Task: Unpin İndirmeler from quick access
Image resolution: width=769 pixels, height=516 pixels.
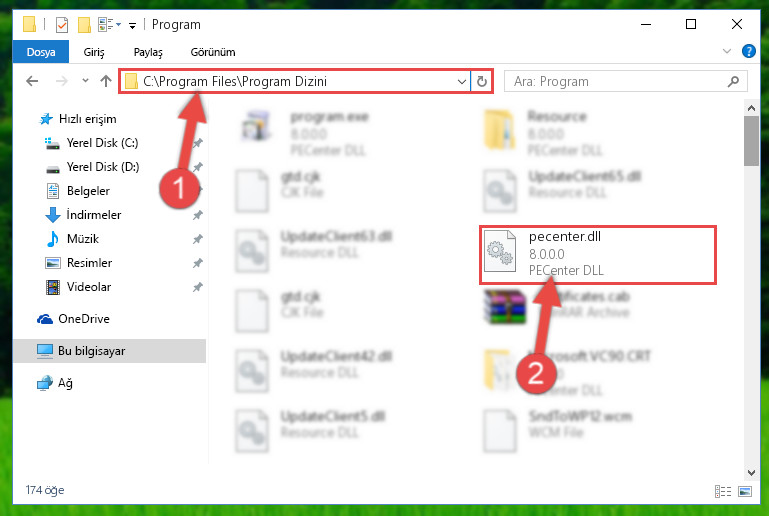Action: pos(198,215)
